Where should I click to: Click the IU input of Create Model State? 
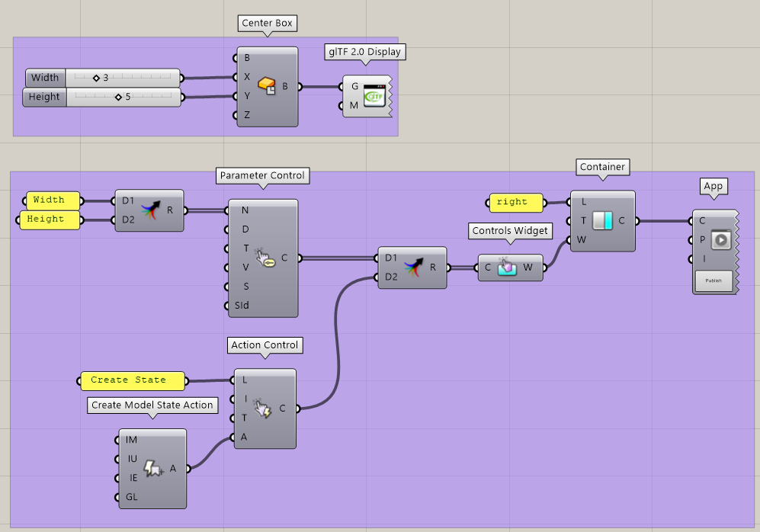click(x=131, y=459)
